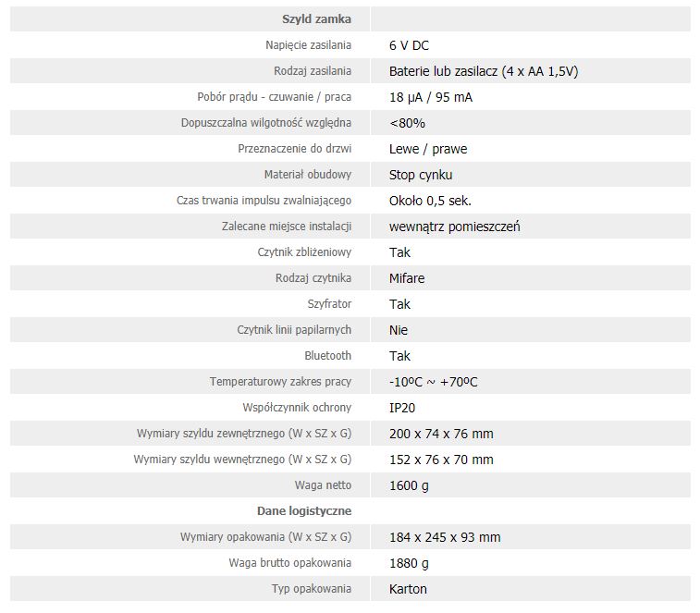Click the "Bluetooth" row label
Viewport: 700px width, 613px height.
pos(328,356)
